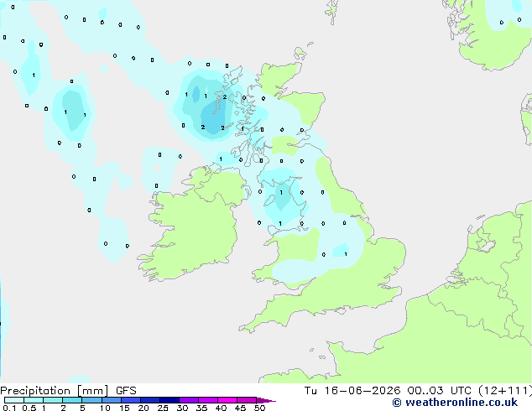Click the "30" legend scale label

[x=183, y=408]
